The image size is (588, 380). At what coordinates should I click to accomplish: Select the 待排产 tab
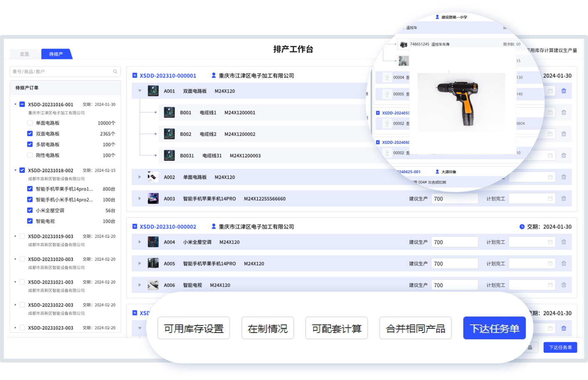(x=56, y=54)
